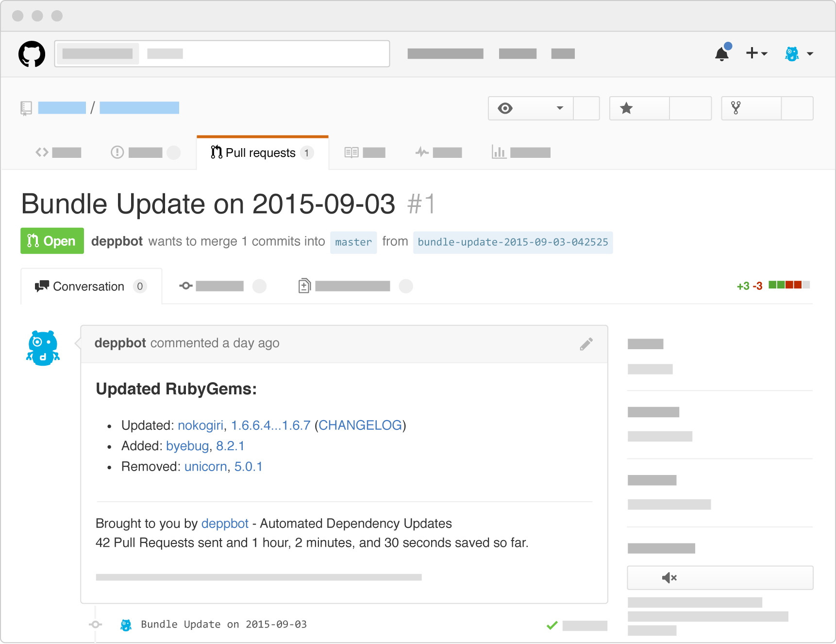The image size is (836, 644).
Task: Click the GitHub Octocat logo
Action: point(32,54)
